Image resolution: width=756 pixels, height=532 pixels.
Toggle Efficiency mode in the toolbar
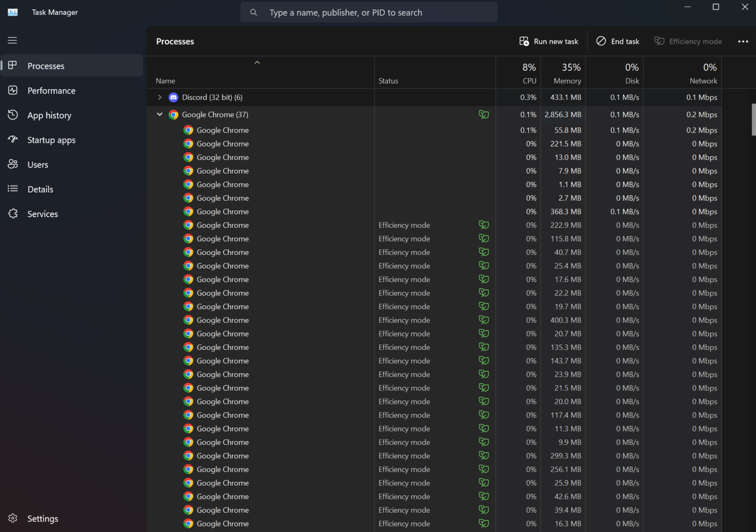[688, 41]
